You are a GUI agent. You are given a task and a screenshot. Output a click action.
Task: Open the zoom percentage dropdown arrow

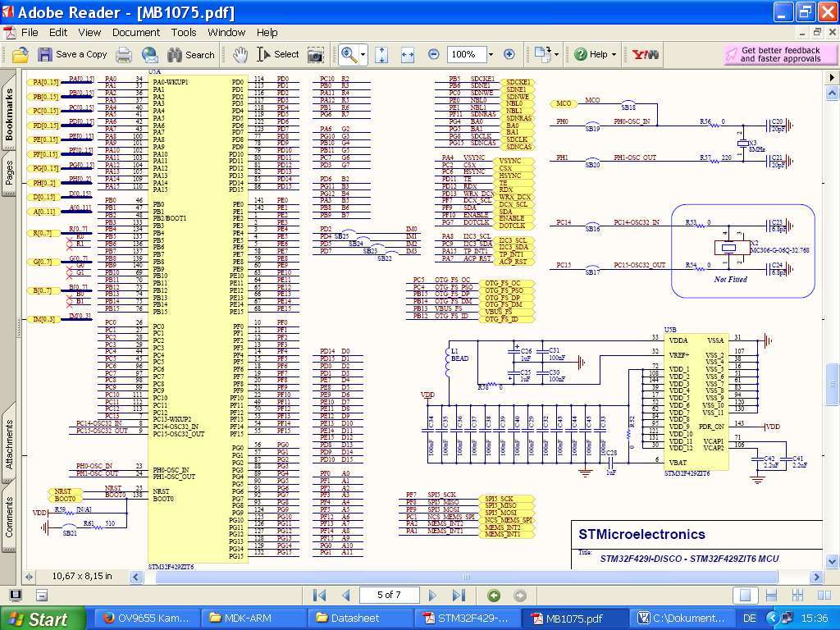coord(491,54)
